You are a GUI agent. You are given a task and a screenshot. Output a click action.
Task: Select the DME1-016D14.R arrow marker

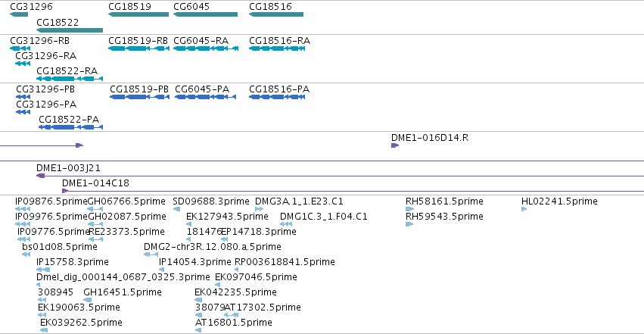click(395, 145)
